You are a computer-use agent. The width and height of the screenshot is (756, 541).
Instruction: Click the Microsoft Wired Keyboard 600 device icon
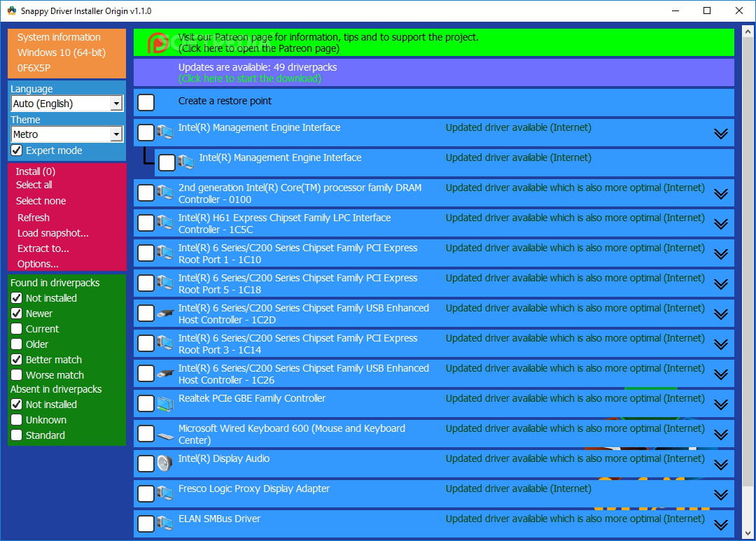point(165,435)
